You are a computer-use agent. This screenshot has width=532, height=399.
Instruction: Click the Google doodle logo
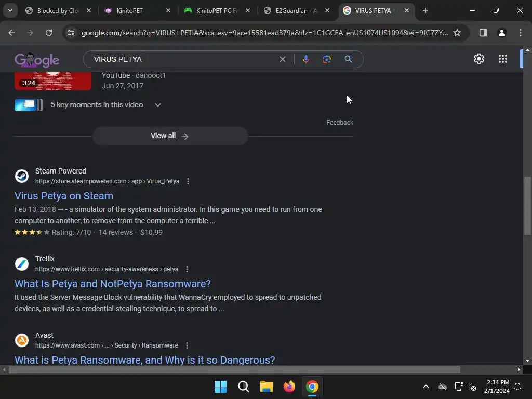coord(37,60)
